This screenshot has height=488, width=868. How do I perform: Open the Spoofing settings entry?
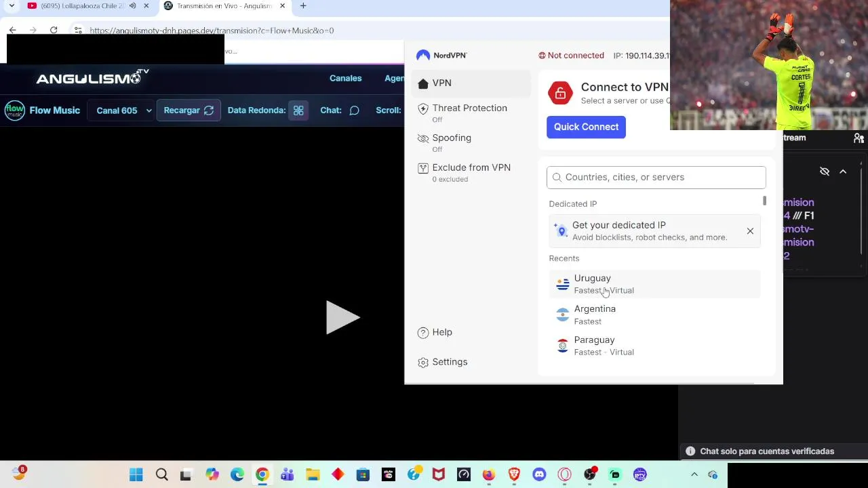click(471, 142)
